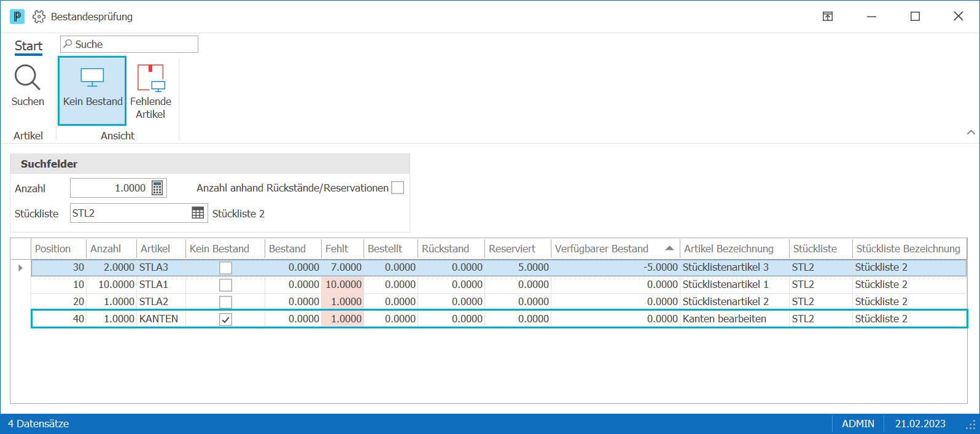Screen dimensions: 980x434
Task: Toggle Kein Bestand checkbox for STLA1
Action: 226,285
